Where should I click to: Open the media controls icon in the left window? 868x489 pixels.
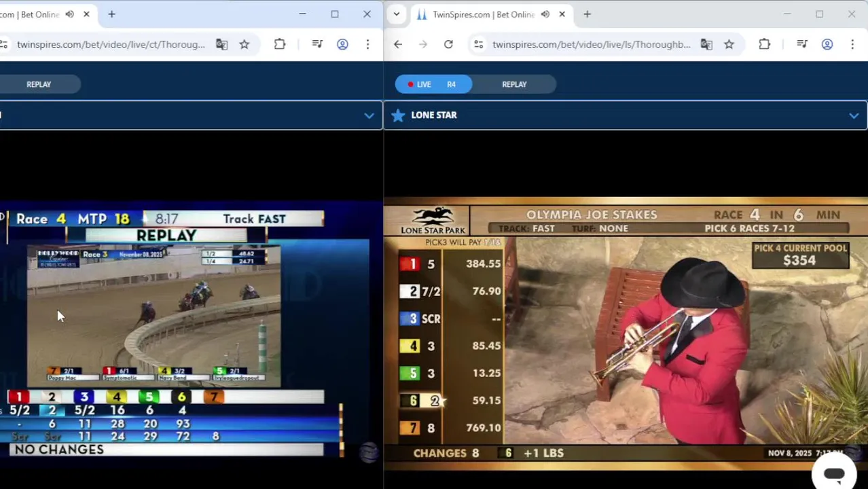(x=317, y=44)
